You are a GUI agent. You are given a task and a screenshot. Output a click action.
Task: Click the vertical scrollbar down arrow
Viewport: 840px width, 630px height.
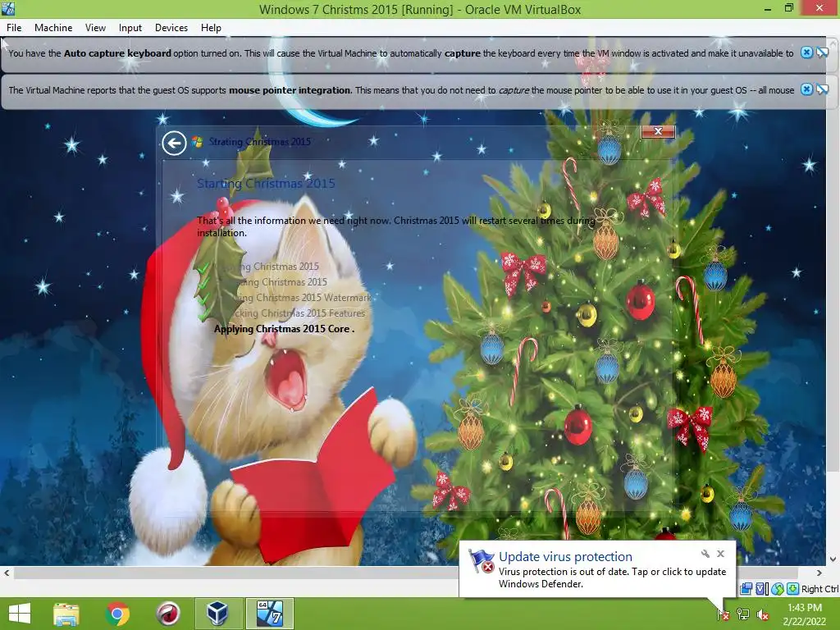click(833, 559)
